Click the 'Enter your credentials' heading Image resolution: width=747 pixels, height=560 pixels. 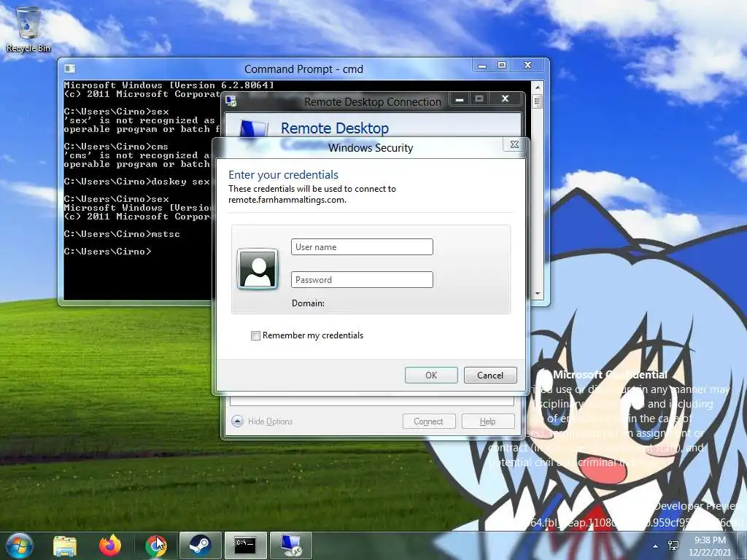[284, 175]
